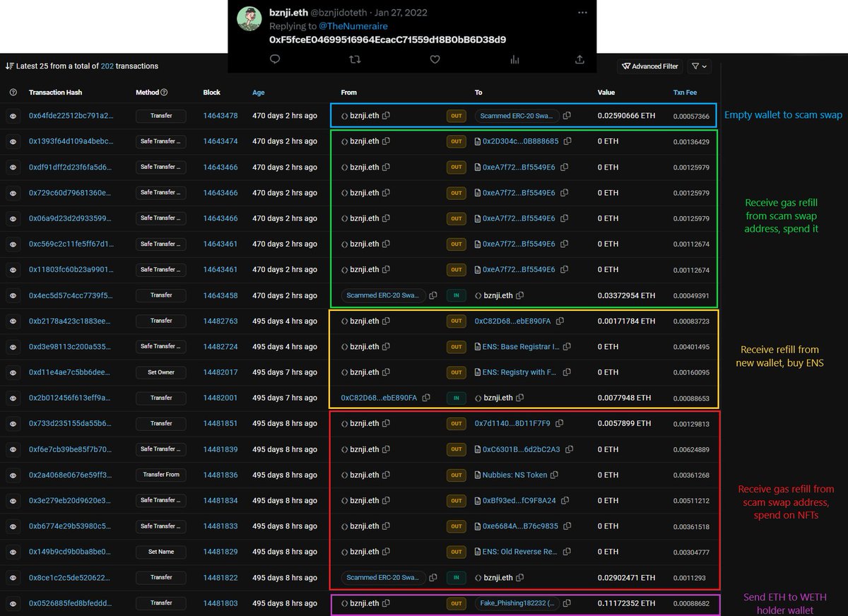The width and height of the screenshot is (848, 616).
Task: Open 0x2D304c...0B888685 address link
Action: [x=521, y=141]
